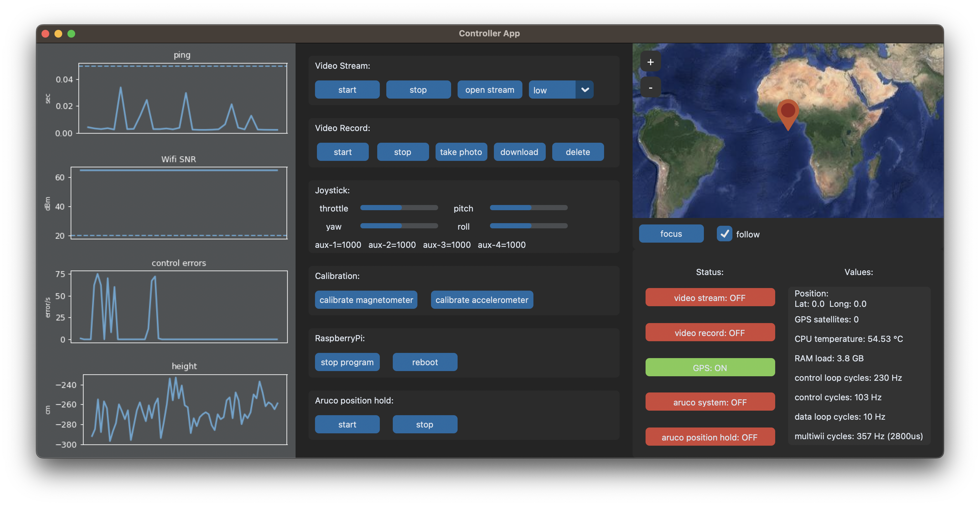Click the roll slider bar
Screen dimensions: 980x506
pyautogui.click(x=529, y=226)
